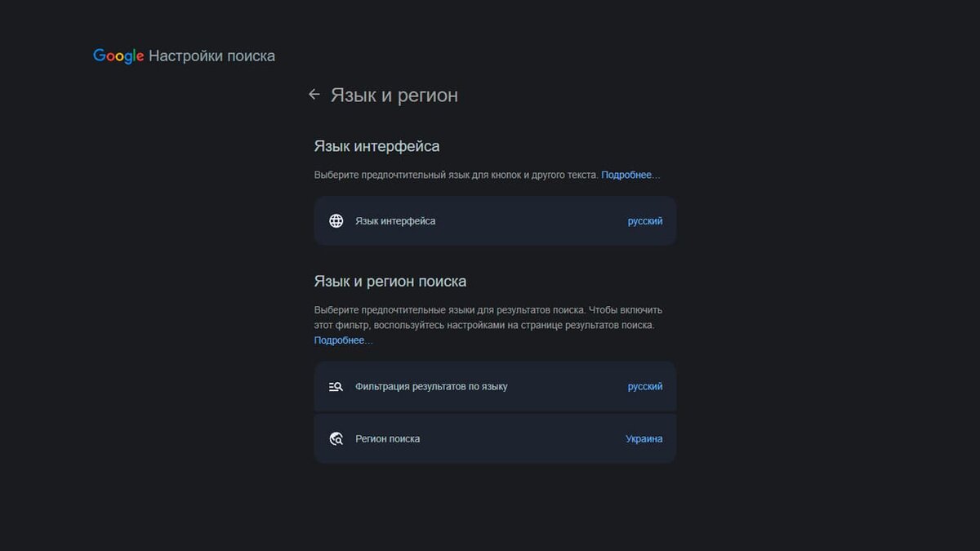This screenshot has height=551, width=980.
Task: Click the Язык интерфейса section heading
Action: [x=377, y=146]
